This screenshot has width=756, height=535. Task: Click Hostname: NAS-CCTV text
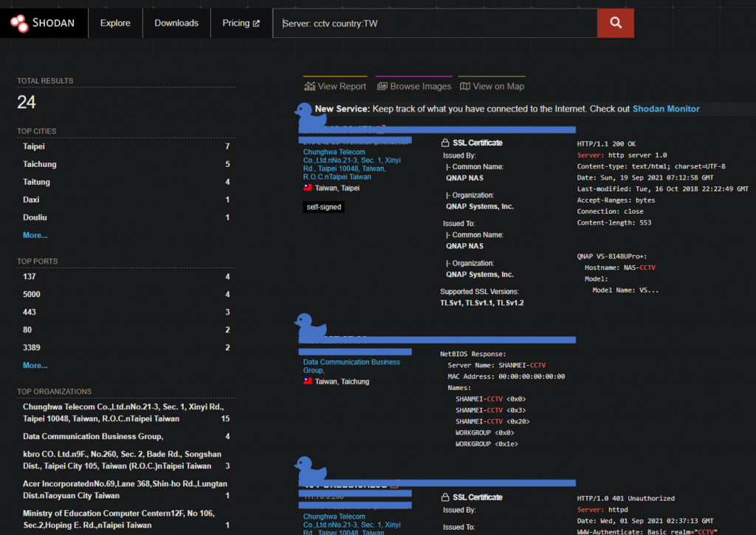coord(620,267)
